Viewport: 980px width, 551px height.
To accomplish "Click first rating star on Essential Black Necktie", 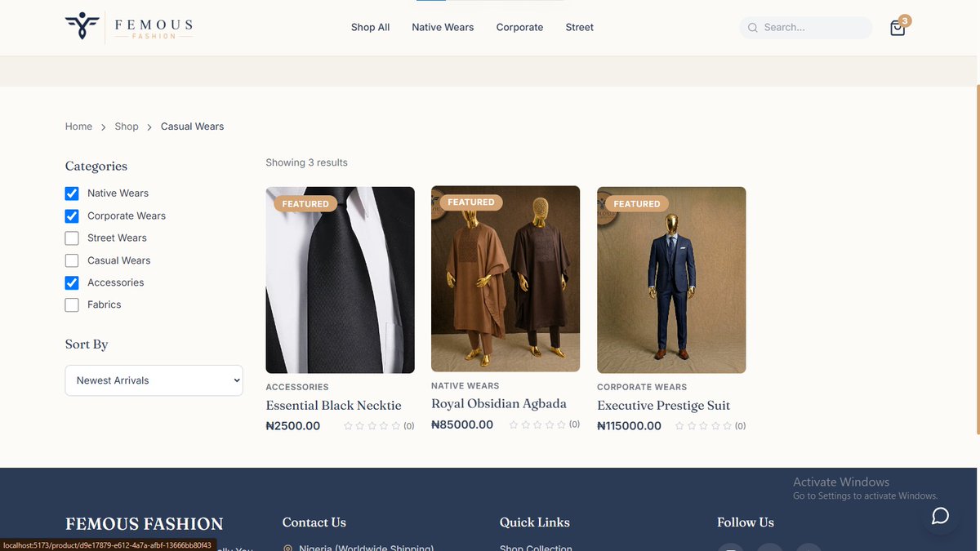I will point(349,426).
